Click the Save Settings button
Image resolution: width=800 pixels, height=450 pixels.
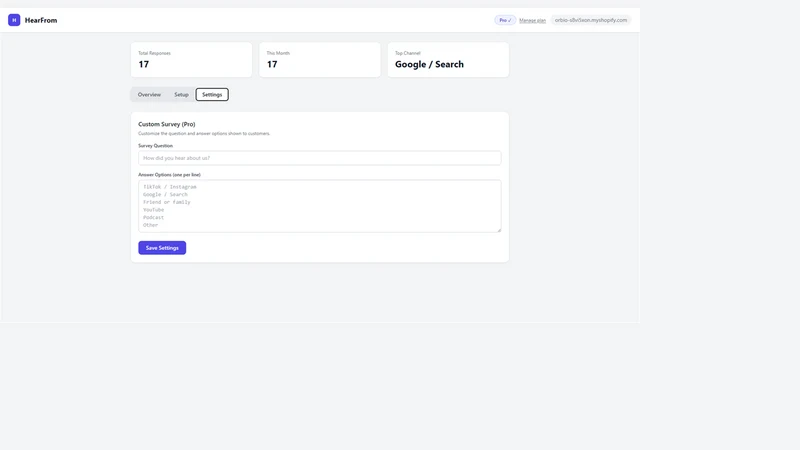[x=162, y=248]
